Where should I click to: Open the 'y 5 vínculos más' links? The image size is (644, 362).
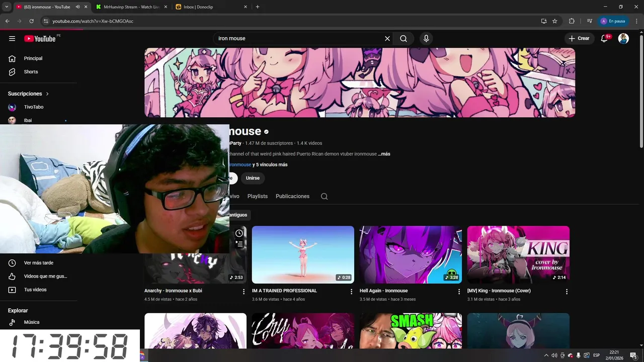point(270,165)
